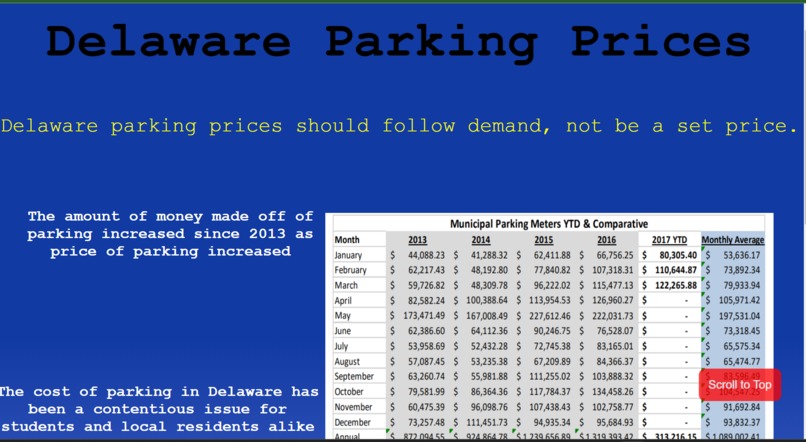Image resolution: width=806 pixels, height=442 pixels.
Task: Click the 2016 column header
Action: [x=607, y=240]
